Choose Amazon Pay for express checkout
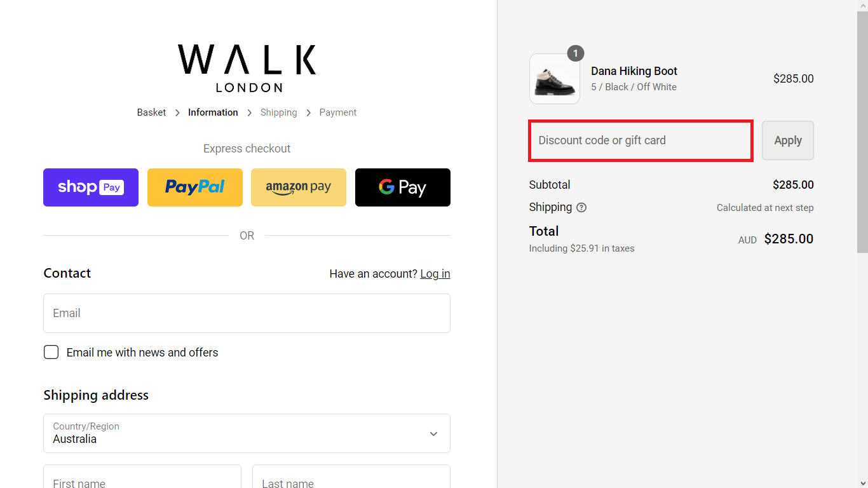The height and width of the screenshot is (488, 868). click(298, 187)
